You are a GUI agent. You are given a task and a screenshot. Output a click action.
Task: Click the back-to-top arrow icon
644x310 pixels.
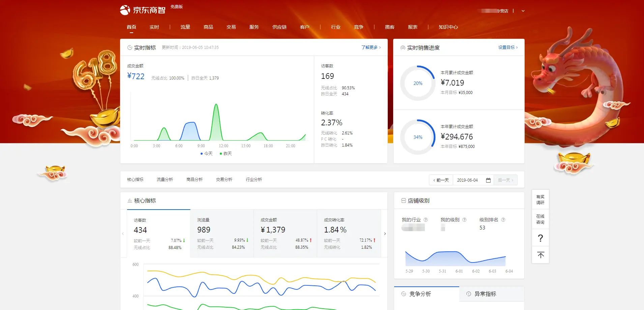point(540,255)
